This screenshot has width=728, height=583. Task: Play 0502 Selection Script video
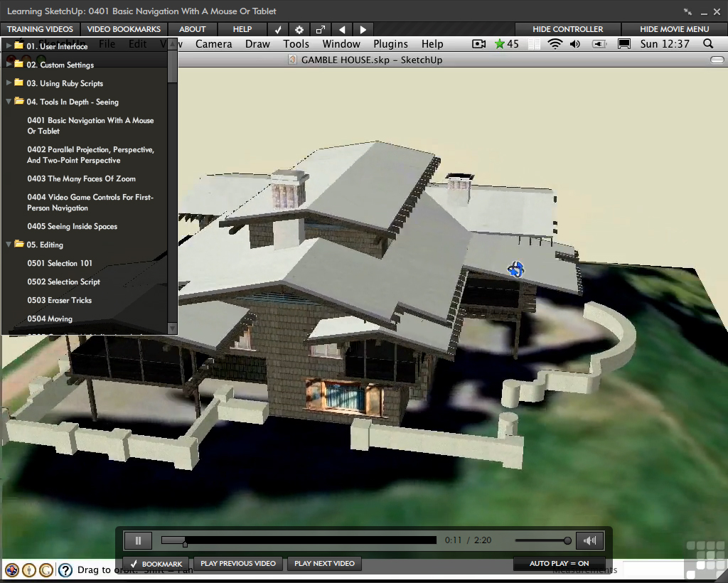point(63,282)
